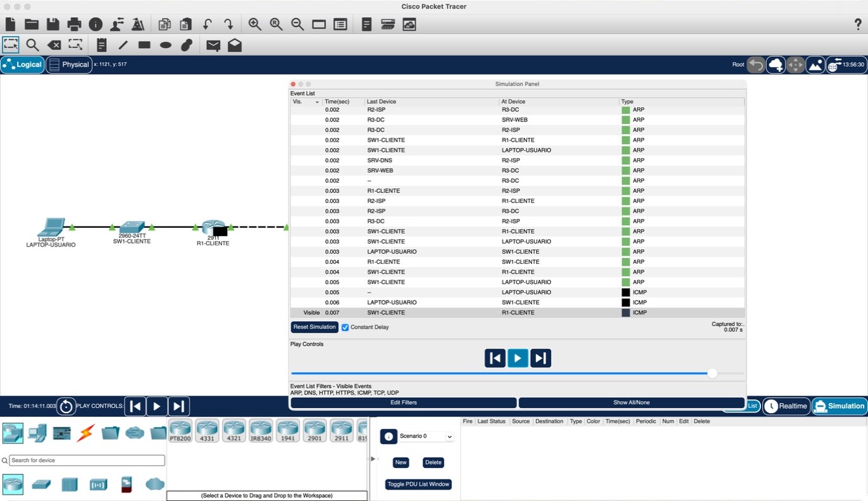Viewport: 868px width, 501px height.
Task: Click Play in the Simulation Panel controls
Action: pyautogui.click(x=518, y=358)
